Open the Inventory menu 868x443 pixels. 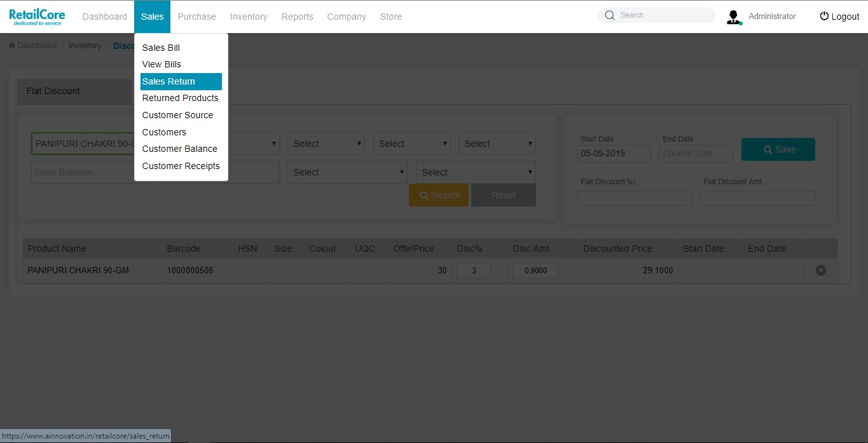click(249, 17)
